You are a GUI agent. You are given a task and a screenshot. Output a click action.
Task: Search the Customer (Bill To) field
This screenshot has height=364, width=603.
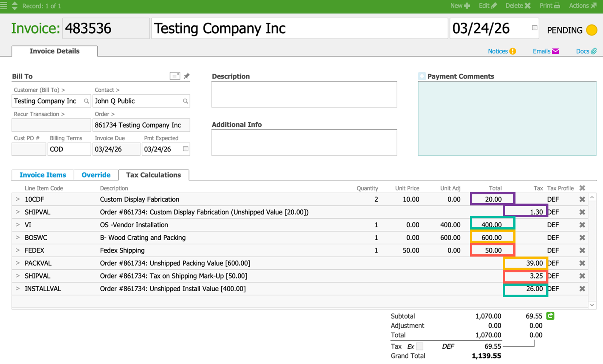[86, 101]
